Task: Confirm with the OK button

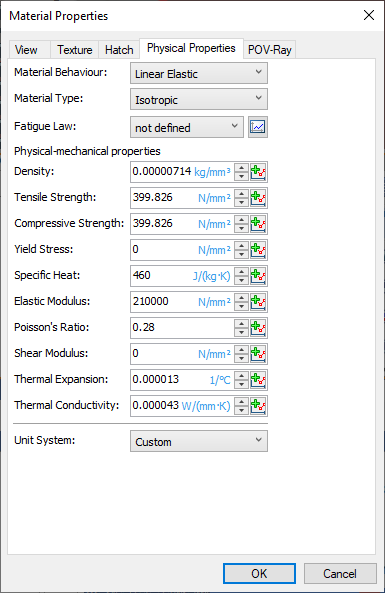Action: point(259,573)
